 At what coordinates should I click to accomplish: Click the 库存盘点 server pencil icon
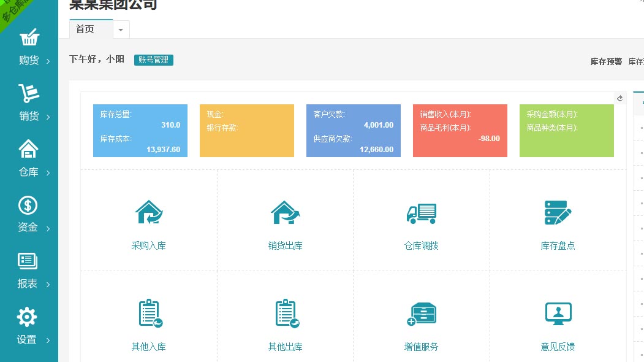(558, 212)
